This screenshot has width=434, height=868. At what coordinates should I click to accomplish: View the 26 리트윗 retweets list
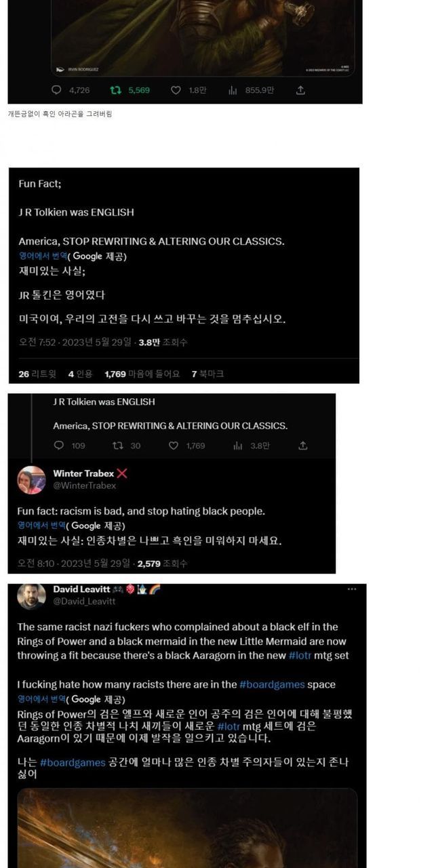tap(37, 374)
